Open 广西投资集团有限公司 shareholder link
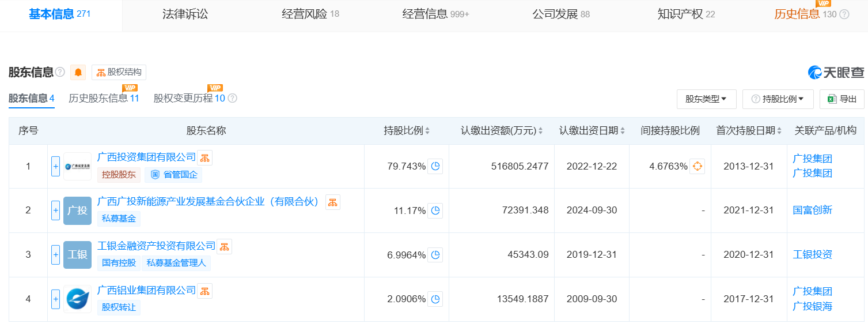The height and width of the screenshot is (327, 868). 147,157
